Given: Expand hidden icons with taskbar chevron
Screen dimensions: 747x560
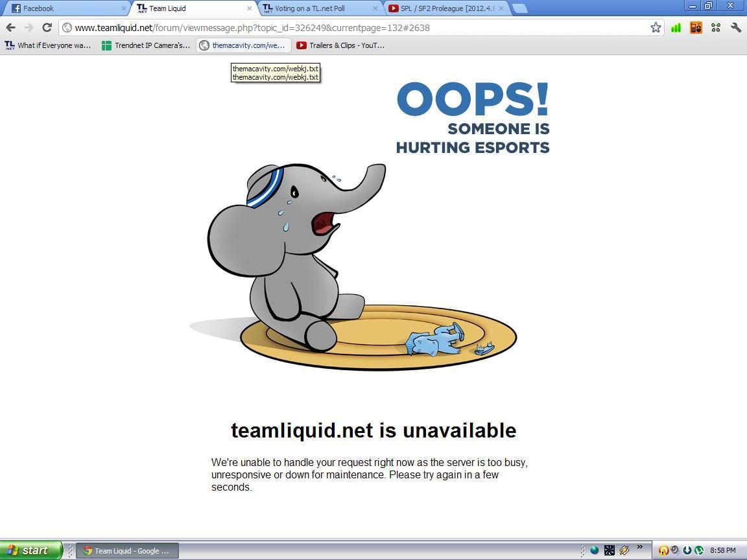Looking at the screenshot, I should coord(639,547).
